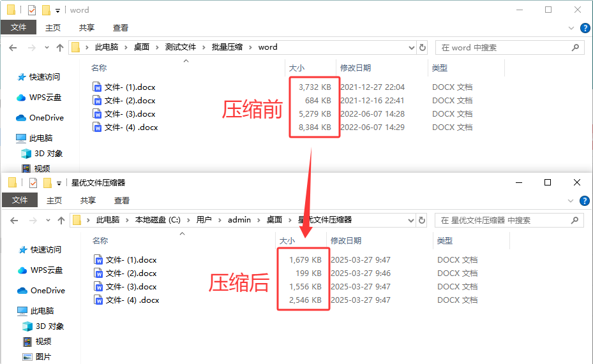Open help icon in the 星优文件压缩器 window
Image resolution: width=593 pixels, height=364 pixels.
point(584,201)
